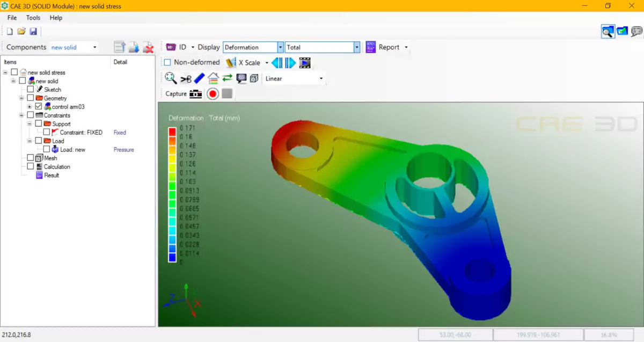Open a file with the folder icon
The image size is (644, 342).
click(x=21, y=31)
